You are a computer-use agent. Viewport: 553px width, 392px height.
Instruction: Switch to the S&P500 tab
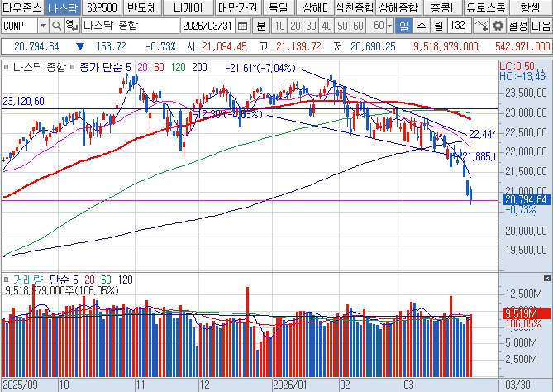[x=102, y=7]
